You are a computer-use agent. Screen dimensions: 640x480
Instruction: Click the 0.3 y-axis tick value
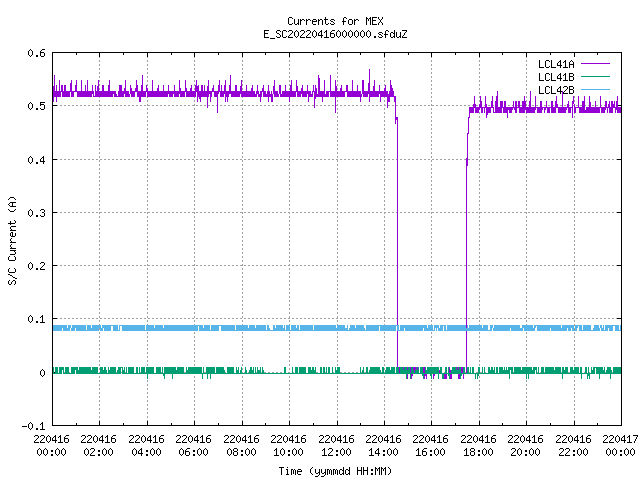coord(36,213)
